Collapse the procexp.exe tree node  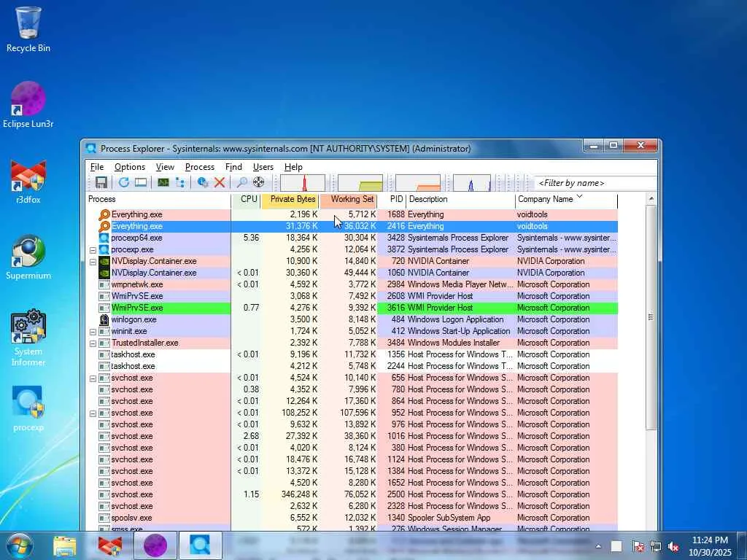point(93,250)
